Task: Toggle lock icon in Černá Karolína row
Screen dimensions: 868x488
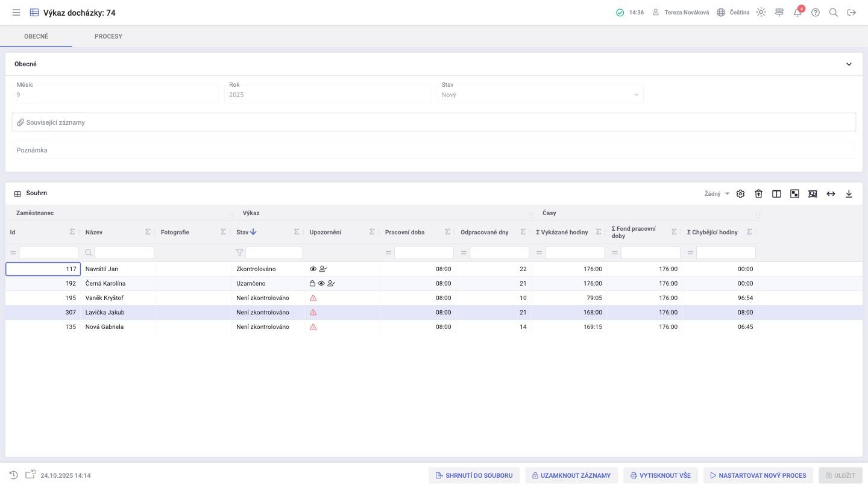Action: point(312,284)
